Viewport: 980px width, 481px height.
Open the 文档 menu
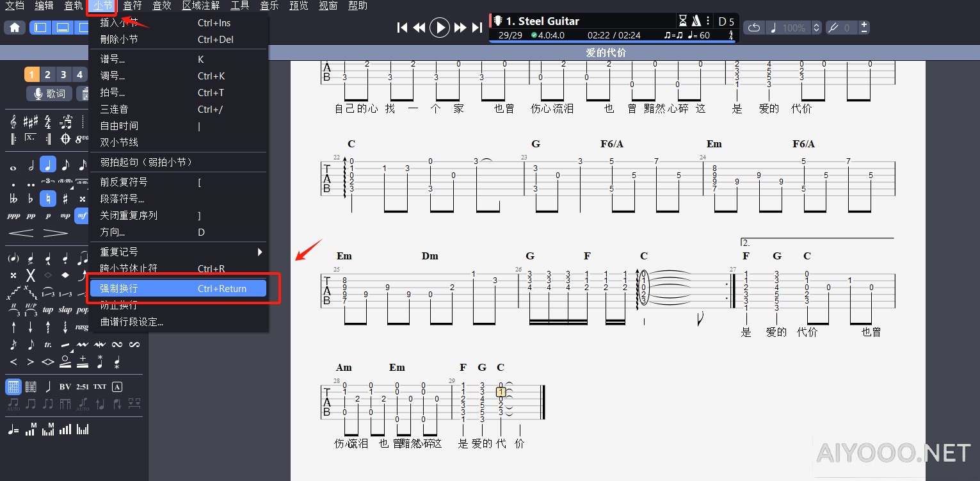15,6
